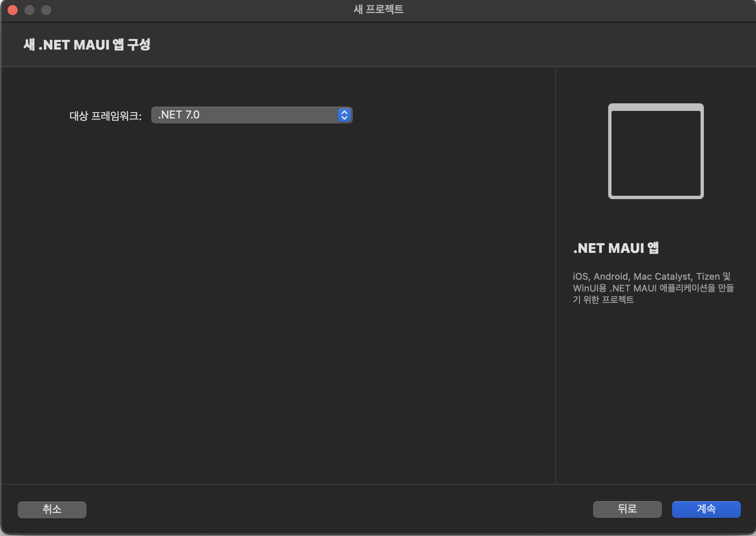The width and height of the screenshot is (756, 536).
Task: Click the 새 .NET MAUI 앱 구성 heading
Action: coord(87,45)
